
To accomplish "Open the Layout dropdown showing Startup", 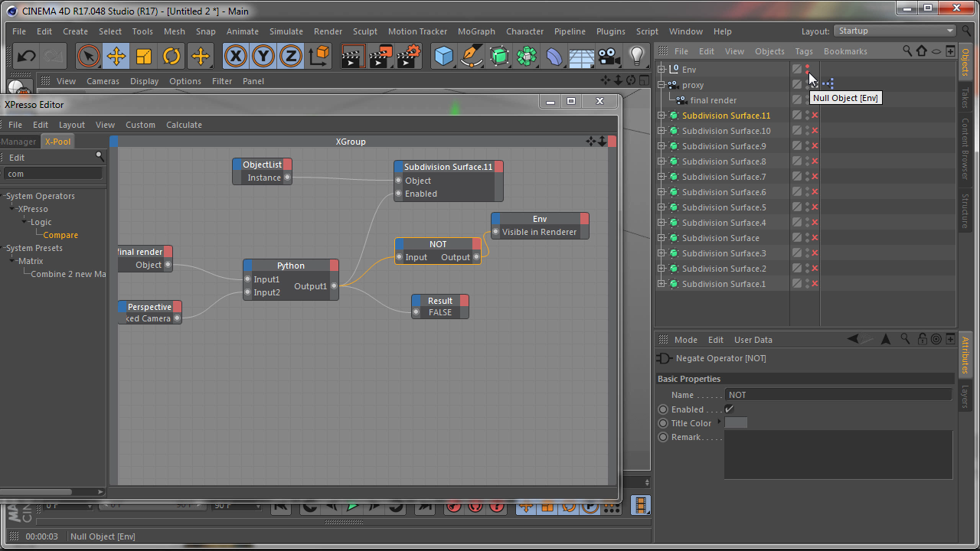I will [x=895, y=31].
